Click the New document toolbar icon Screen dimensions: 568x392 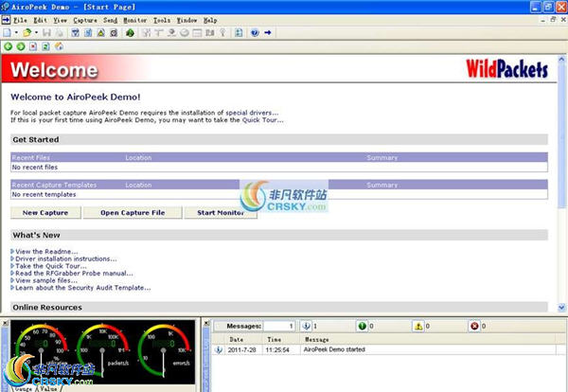[x=7, y=33]
